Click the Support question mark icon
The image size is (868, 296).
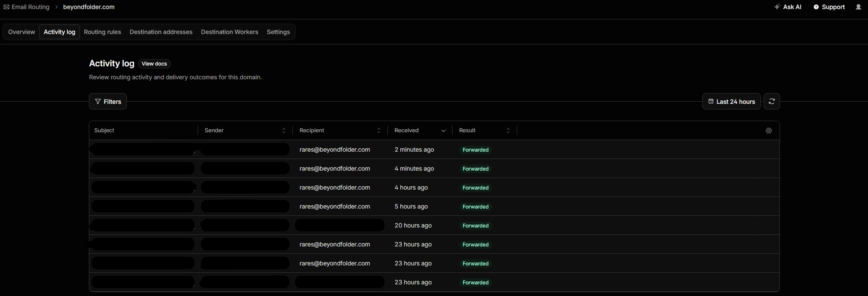click(816, 7)
